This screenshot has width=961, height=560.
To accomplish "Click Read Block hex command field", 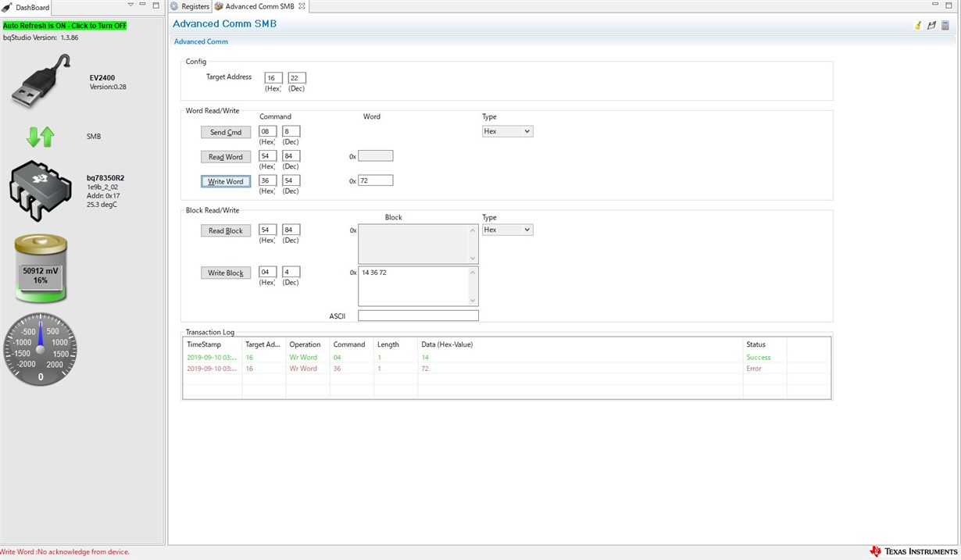I will (267, 230).
